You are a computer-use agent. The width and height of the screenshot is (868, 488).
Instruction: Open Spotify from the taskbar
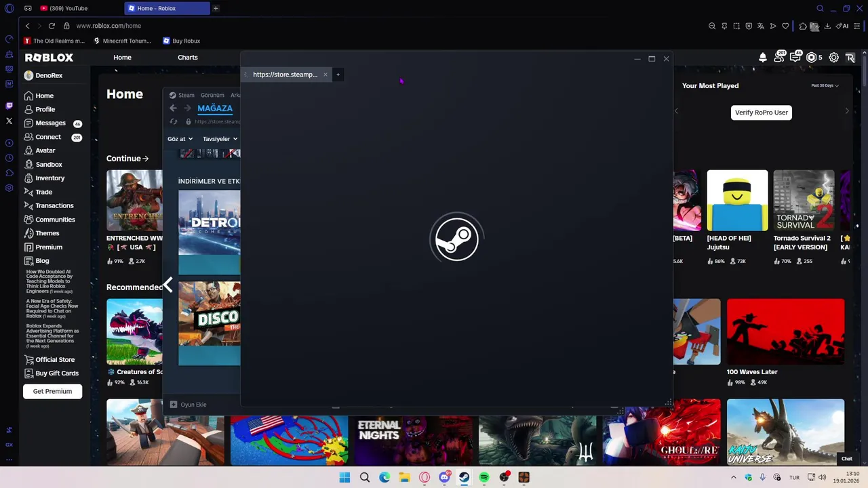click(x=484, y=478)
